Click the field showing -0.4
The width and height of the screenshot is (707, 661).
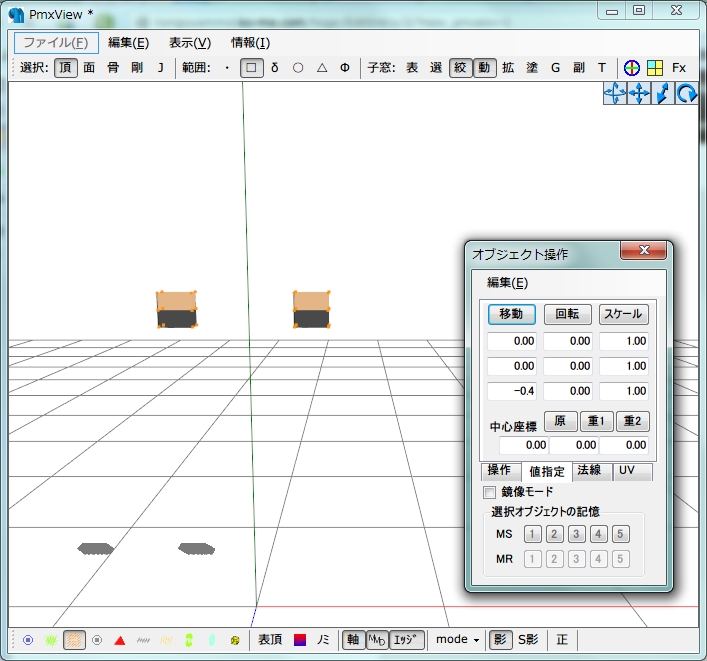[511, 391]
